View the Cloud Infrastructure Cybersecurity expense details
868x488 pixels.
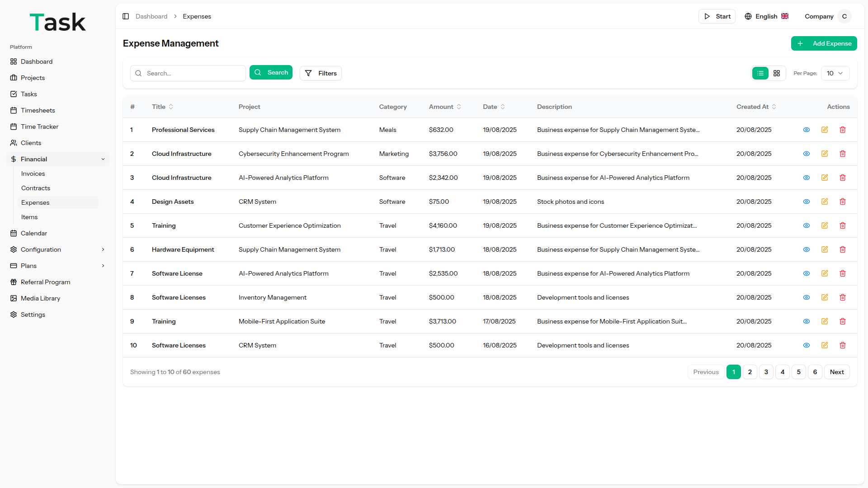coord(806,154)
